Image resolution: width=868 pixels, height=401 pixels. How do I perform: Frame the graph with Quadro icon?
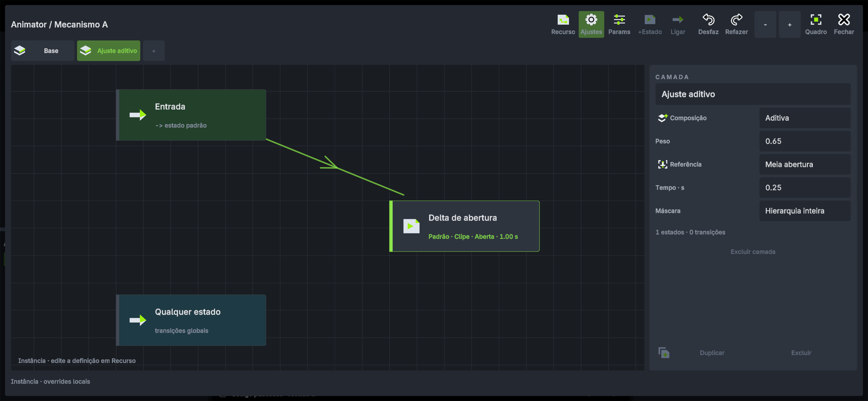point(816,24)
